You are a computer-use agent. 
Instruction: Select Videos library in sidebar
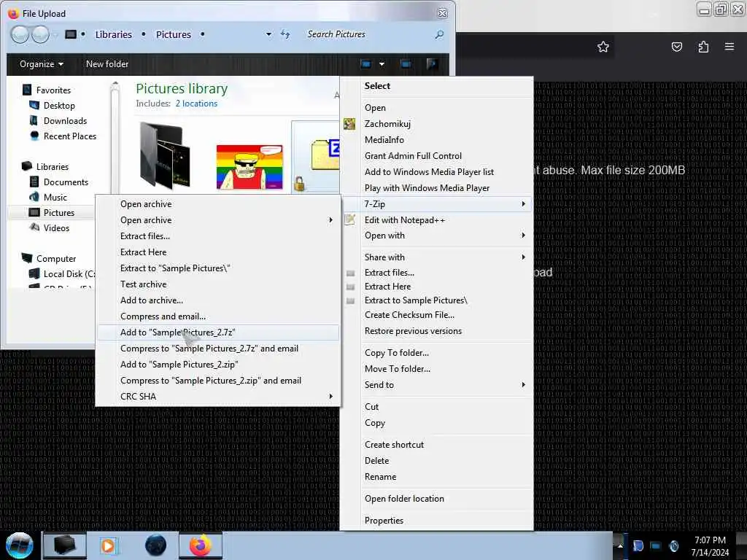click(x=56, y=227)
